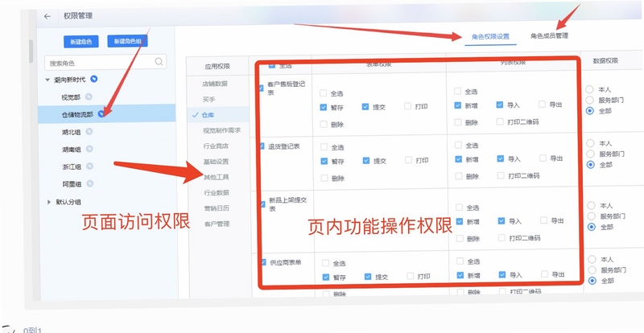Click the gray badge icon next to 阿里组

[89, 183]
